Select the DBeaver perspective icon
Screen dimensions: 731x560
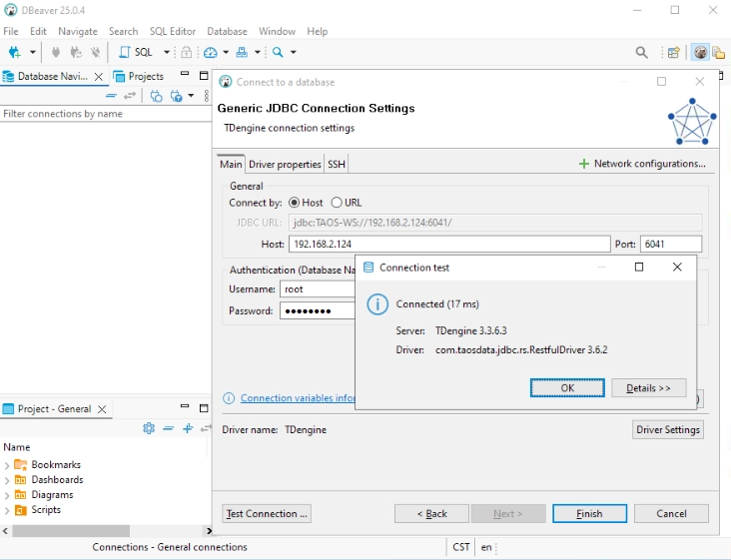700,52
